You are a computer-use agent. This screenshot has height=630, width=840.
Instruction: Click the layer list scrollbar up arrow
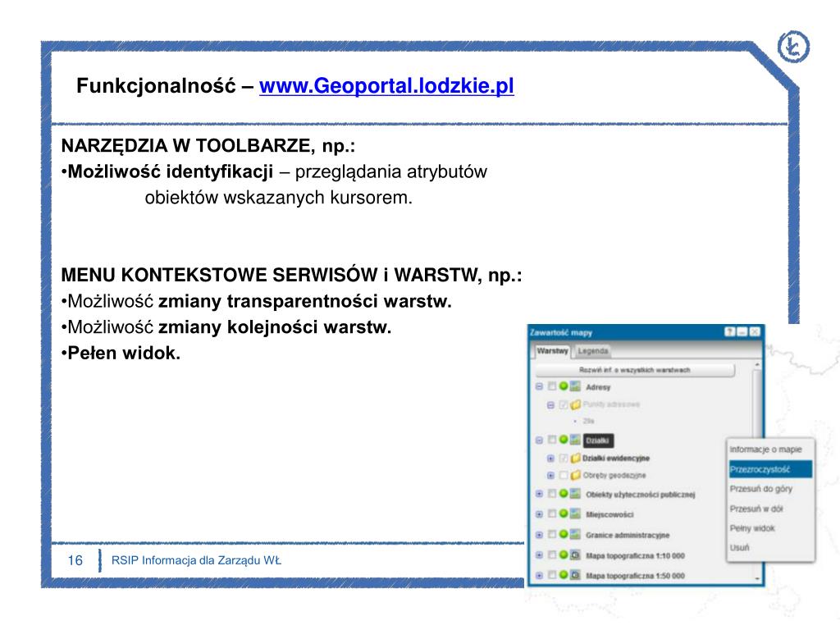pos(757,365)
